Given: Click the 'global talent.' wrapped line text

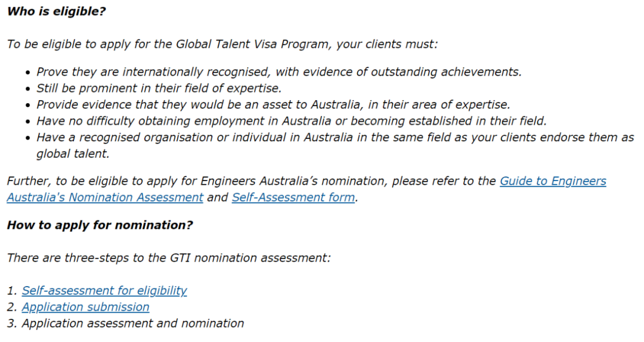Looking at the screenshot, I should click(73, 154).
